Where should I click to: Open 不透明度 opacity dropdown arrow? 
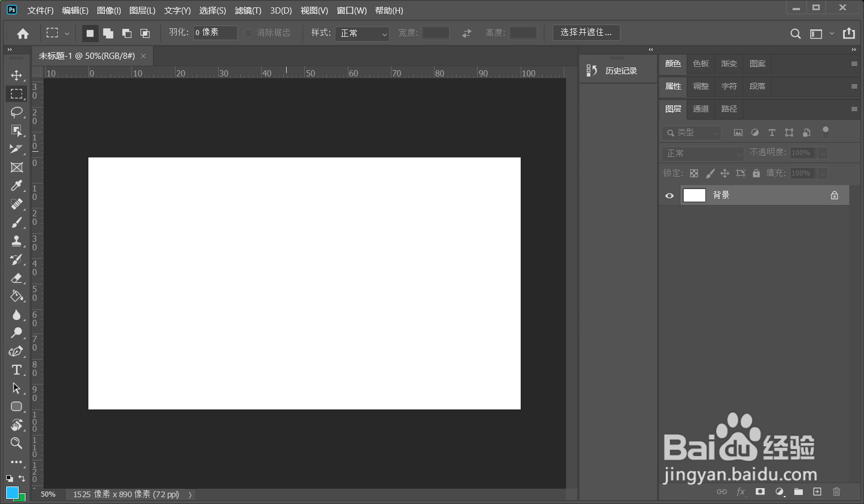[x=823, y=153]
